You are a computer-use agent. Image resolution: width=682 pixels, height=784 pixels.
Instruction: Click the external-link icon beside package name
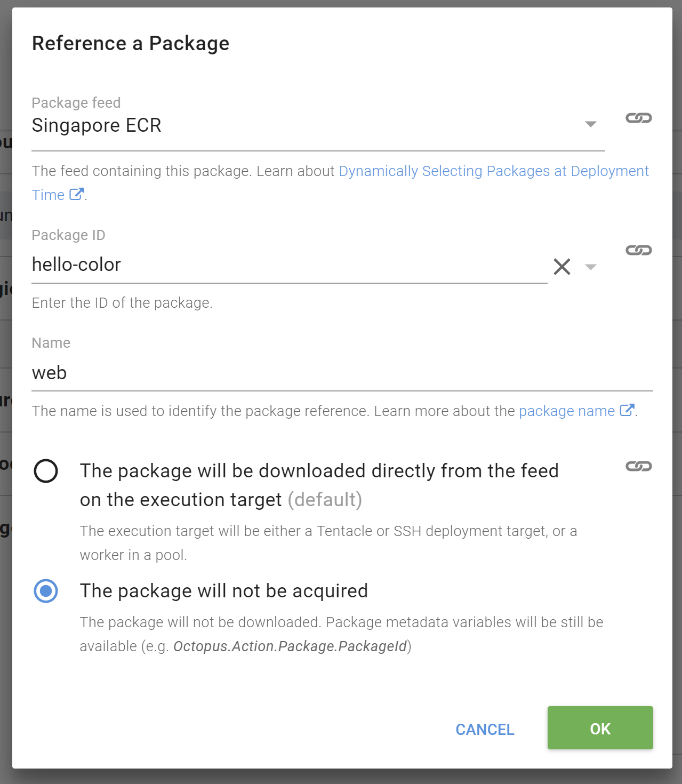click(627, 410)
